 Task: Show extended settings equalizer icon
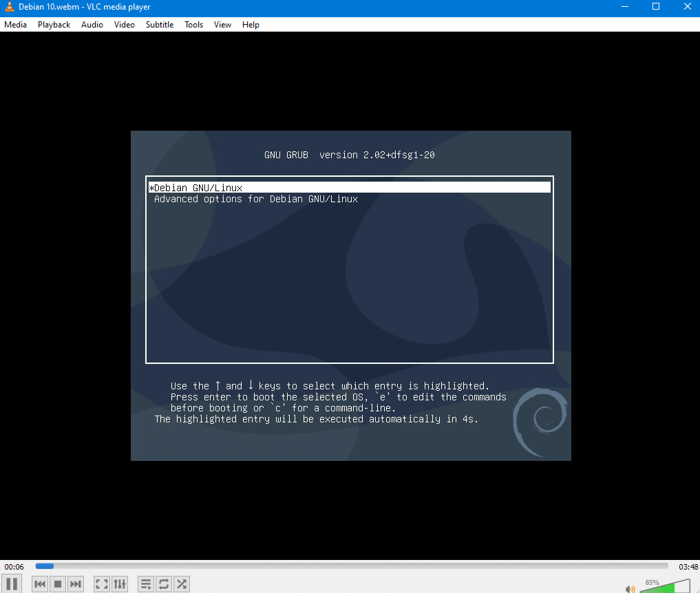pos(120,583)
